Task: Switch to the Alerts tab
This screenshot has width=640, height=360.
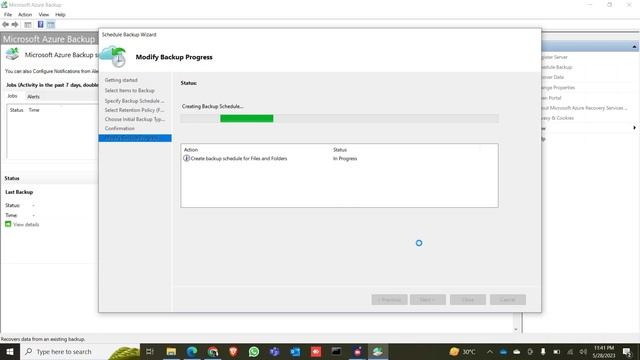Action: click(33, 97)
